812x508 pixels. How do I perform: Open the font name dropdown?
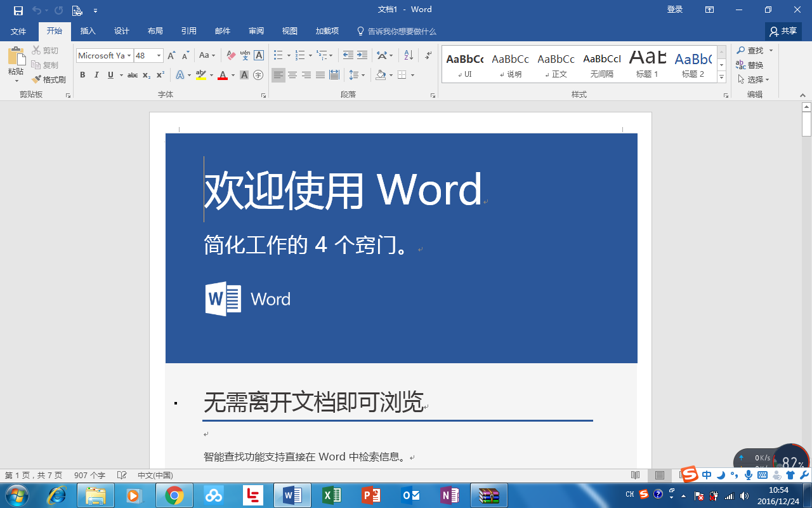coord(131,55)
